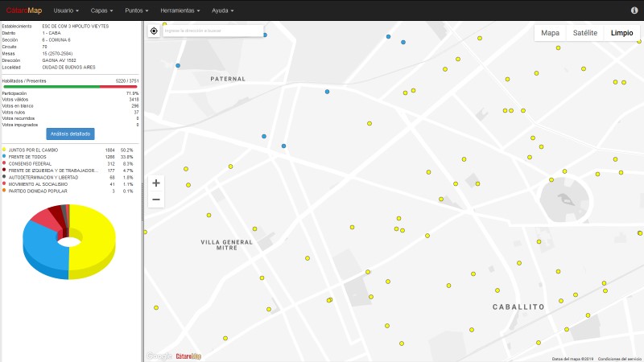Zoom out with the minus button
This screenshot has width=644, height=362.
(x=156, y=200)
